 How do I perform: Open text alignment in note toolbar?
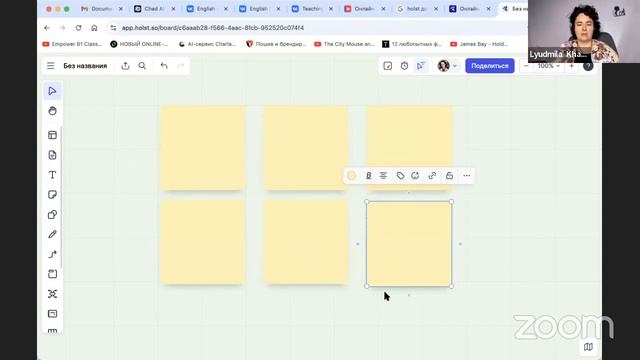(x=383, y=176)
